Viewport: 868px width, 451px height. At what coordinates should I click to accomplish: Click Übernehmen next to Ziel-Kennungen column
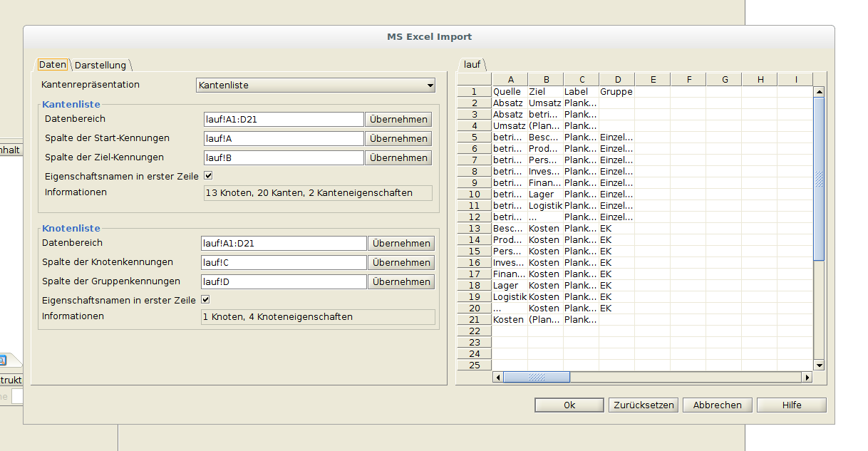(x=399, y=157)
